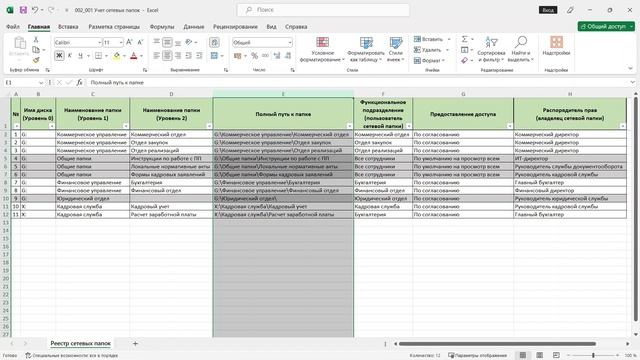Toggle bottom vertical alignment
640x360 pixels.
[178, 42]
